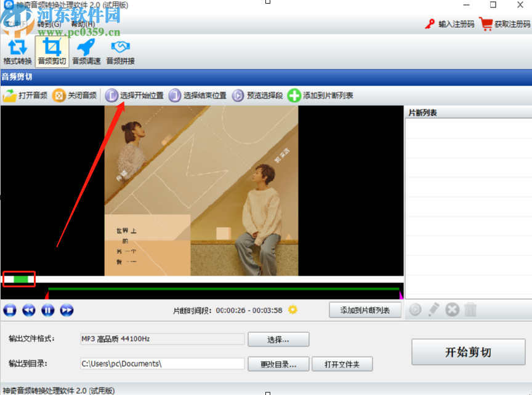The width and height of the screenshot is (532, 395).
Task: Click 更改目录... to change the output folder
Action: click(278, 364)
